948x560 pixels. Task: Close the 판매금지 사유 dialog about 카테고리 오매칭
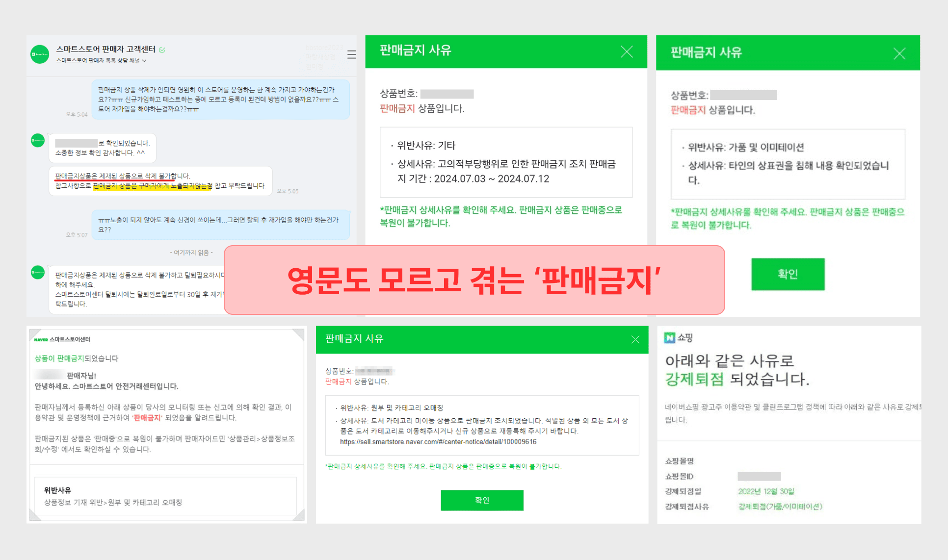pos(635,339)
